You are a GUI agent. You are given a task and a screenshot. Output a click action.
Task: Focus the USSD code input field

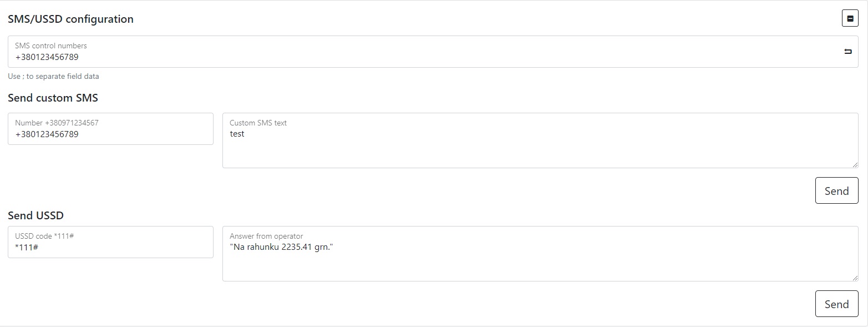pos(110,247)
